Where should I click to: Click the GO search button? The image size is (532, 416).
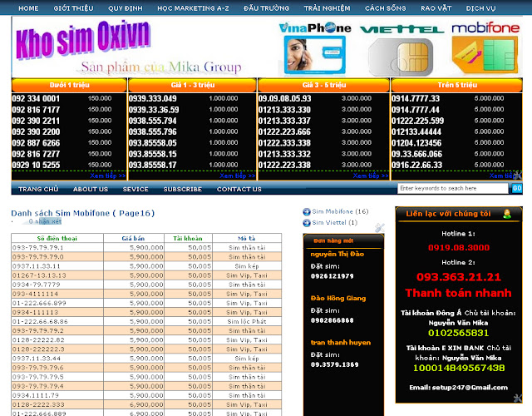pos(517,188)
